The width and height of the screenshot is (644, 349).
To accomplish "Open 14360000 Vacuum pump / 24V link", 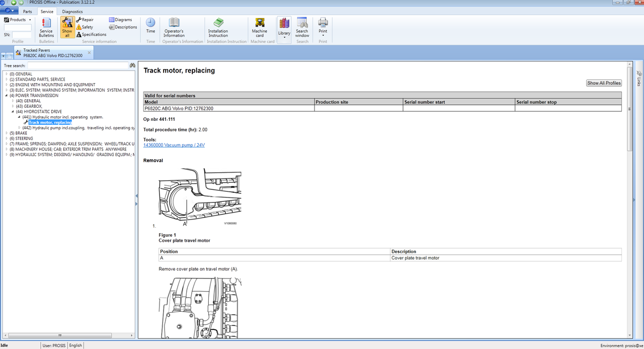I will click(174, 145).
